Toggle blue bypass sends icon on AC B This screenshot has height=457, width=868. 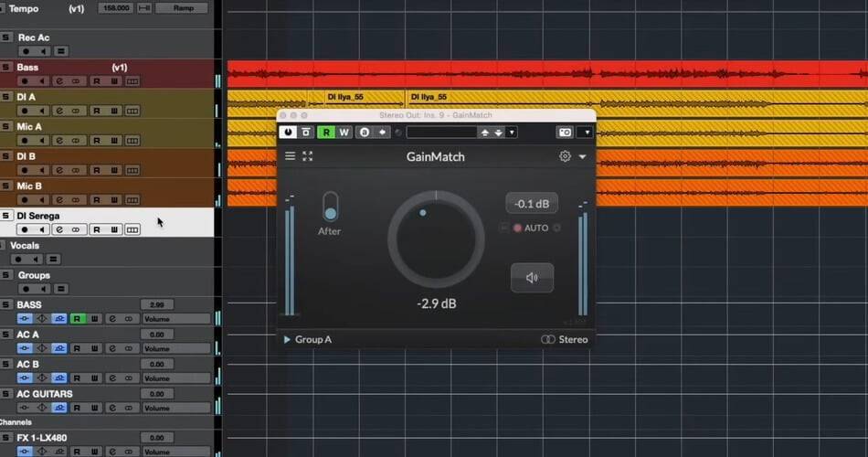point(59,378)
